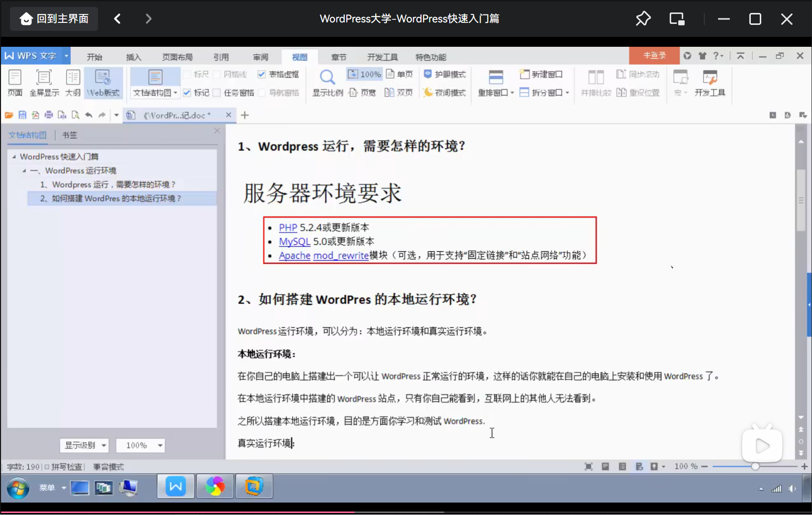Open the 审阅 ribbon tab

click(260, 57)
